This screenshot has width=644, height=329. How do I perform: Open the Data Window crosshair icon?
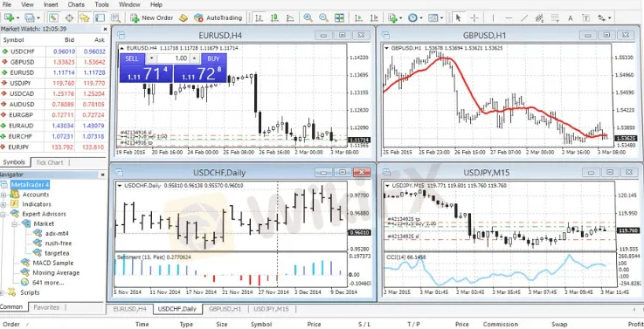click(x=69, y=17)
